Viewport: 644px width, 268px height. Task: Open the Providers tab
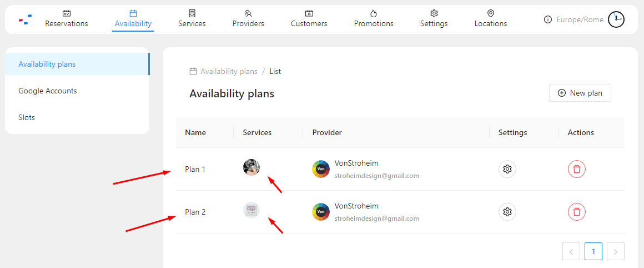pos(248,19)
